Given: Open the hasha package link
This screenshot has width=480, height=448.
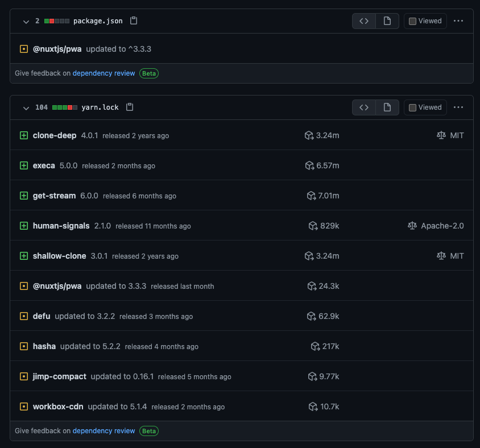Looking at the screenshot, I should pos(44,346).
